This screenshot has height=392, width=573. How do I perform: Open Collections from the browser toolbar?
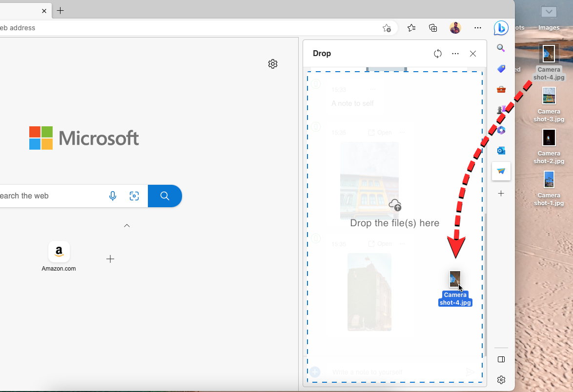(433, 28)
